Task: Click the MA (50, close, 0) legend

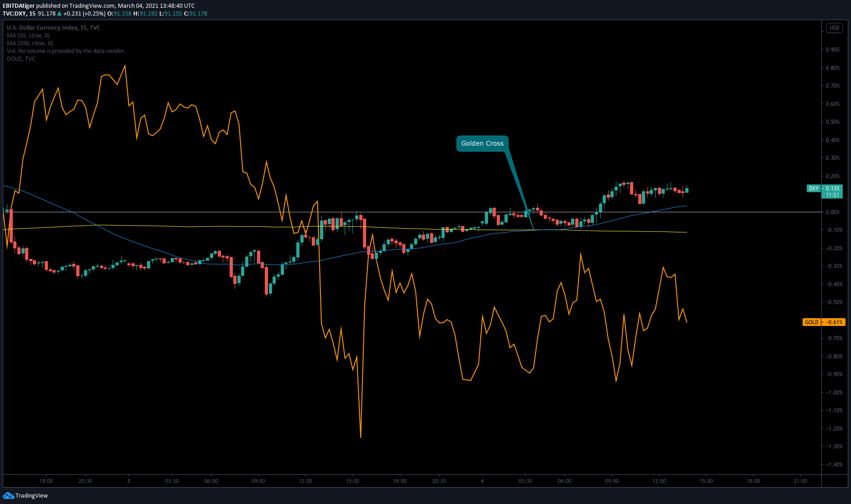Action: pos(28,36)
